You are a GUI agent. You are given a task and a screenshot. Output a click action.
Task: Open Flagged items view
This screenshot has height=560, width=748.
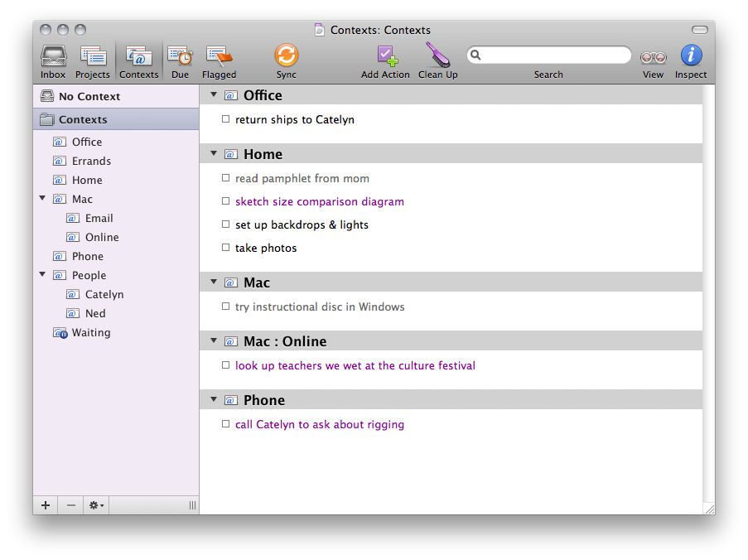click(219, 57)
